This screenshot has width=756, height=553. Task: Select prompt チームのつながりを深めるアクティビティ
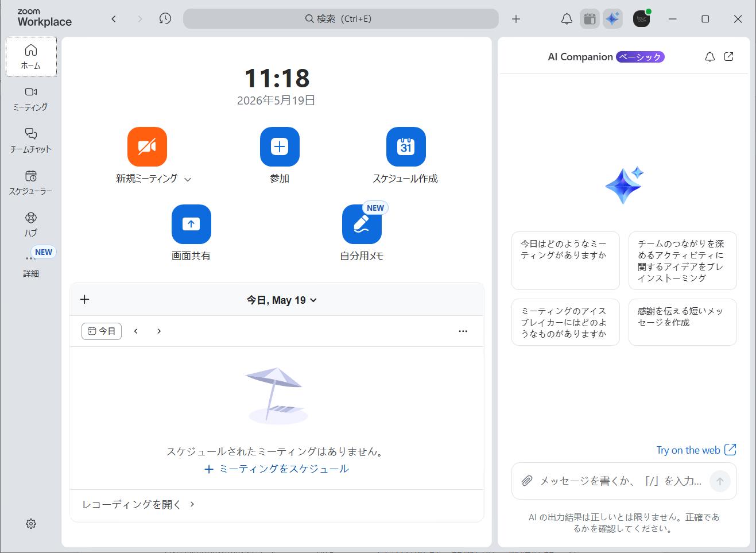pyautogui.click(x=683, y=261)
